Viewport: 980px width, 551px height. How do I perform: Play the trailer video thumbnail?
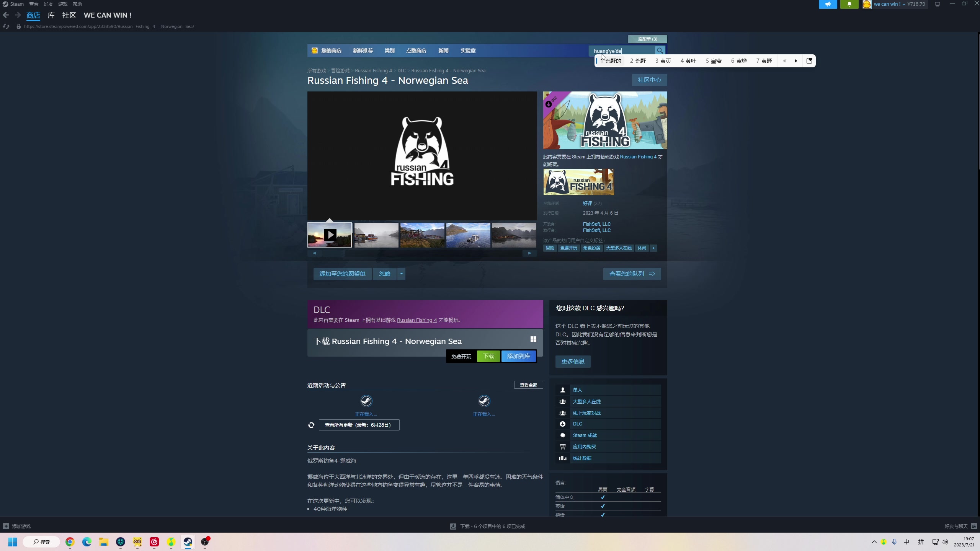(330, 235)
